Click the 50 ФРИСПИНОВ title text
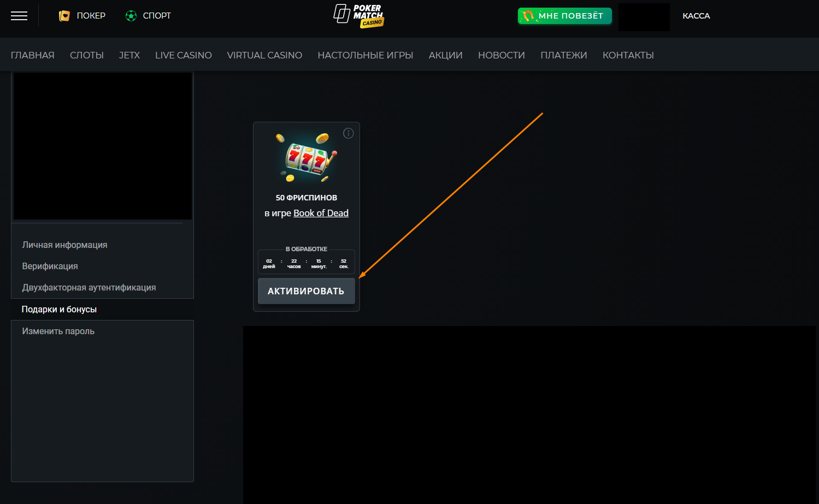Viewport: 819px width, 504px height. coord(307,198)
